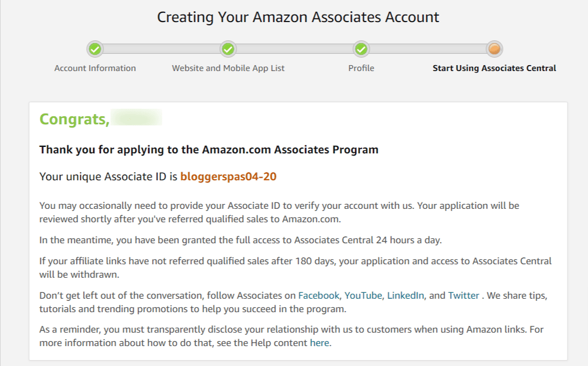Image resolution: width=588 pixels, height=366 pixels.
Task: Click the checkmark icon marking the Profile step complete
Action: click(361, 48)
